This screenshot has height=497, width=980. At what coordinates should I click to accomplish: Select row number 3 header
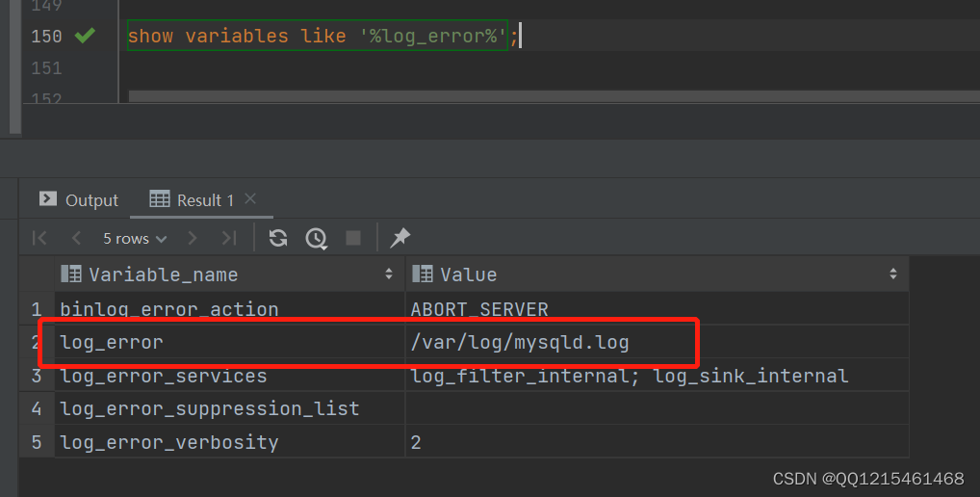37,376
